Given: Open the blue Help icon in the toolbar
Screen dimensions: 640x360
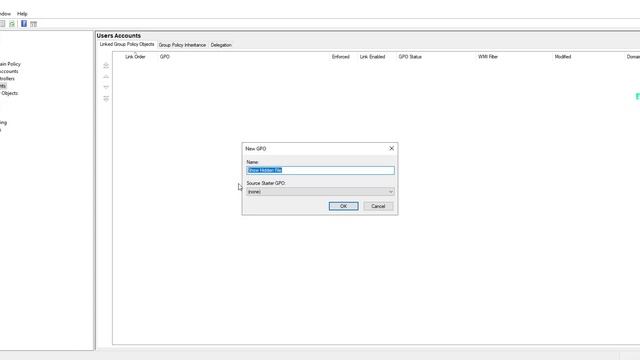Looking at the screenshot, I should pos(24,24).
